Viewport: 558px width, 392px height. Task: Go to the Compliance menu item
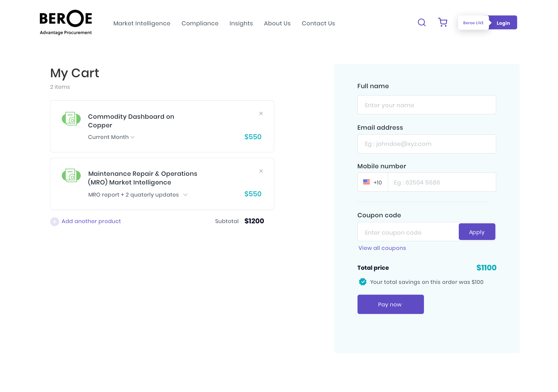(200, 23)
